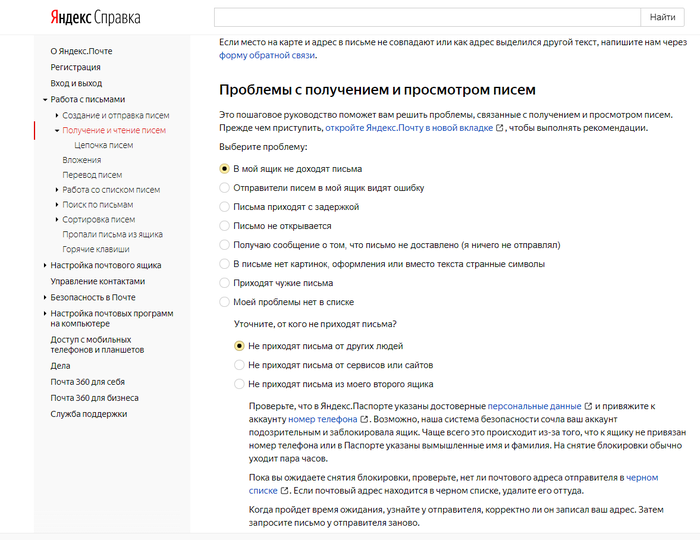
Task: Open 'Регистрация' in the sidebar
Action: pos(75,67)
